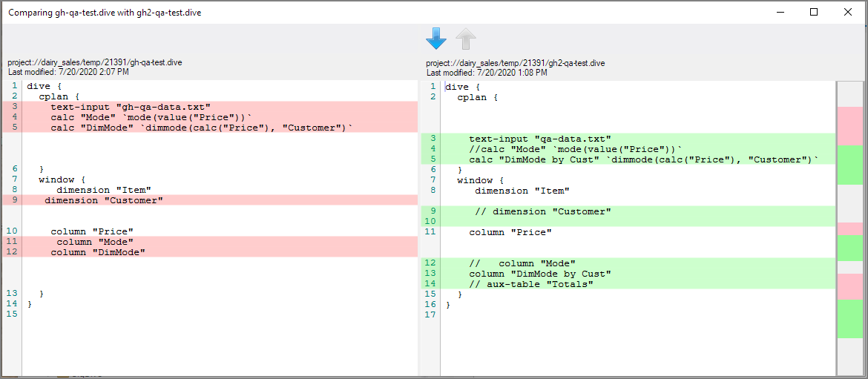868x379 pixels.
Task: Select the bottommost pink block in overview strip
Action: point(850,286)
